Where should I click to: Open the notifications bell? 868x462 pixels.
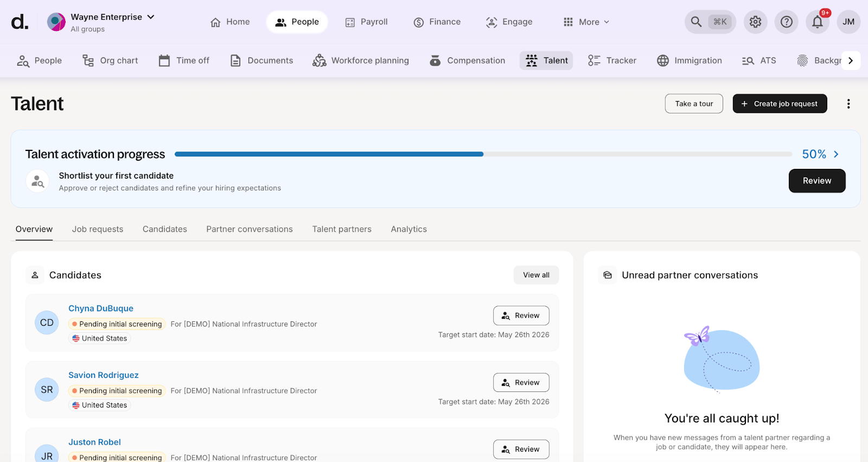pos(817,22)
